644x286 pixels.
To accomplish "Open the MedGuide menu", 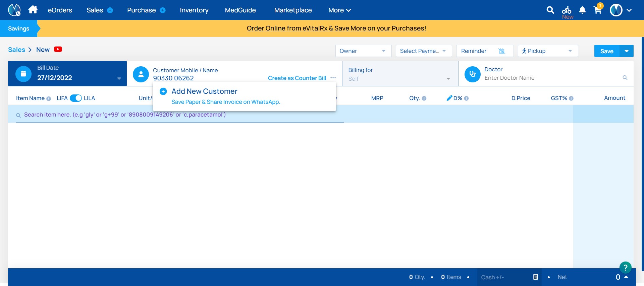I will (x=240, y=10).
